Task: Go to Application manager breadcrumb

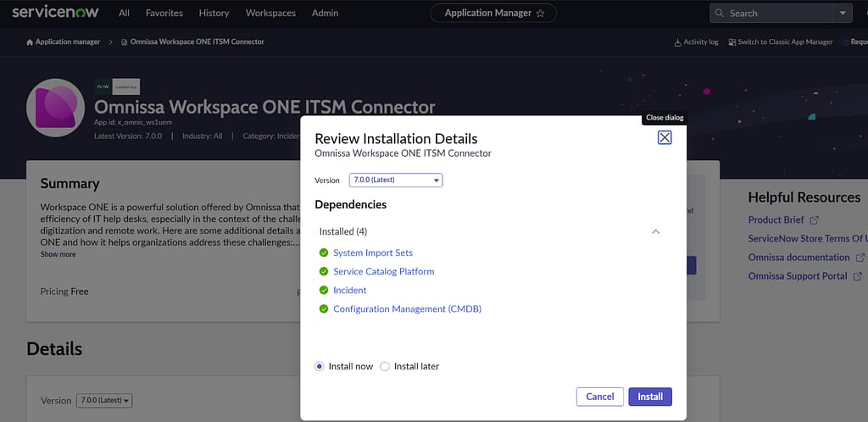Action: [x=68, y=42]
